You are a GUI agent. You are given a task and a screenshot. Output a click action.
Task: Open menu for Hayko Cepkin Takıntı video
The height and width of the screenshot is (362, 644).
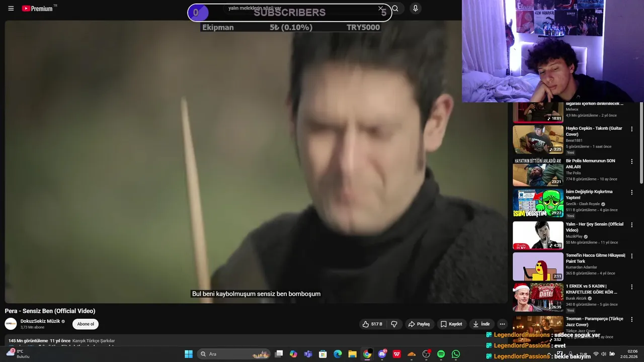point(632,129)
